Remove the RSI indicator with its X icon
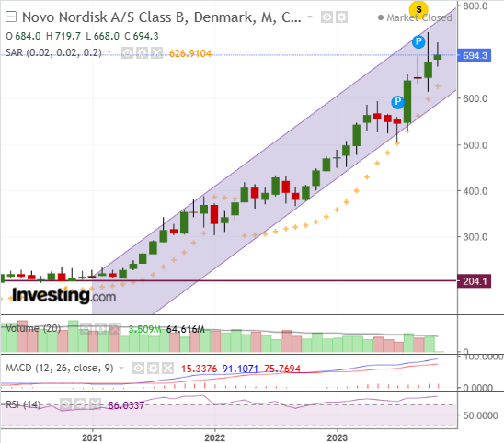This screenshot has width=504, height=443. click(95, 404)
